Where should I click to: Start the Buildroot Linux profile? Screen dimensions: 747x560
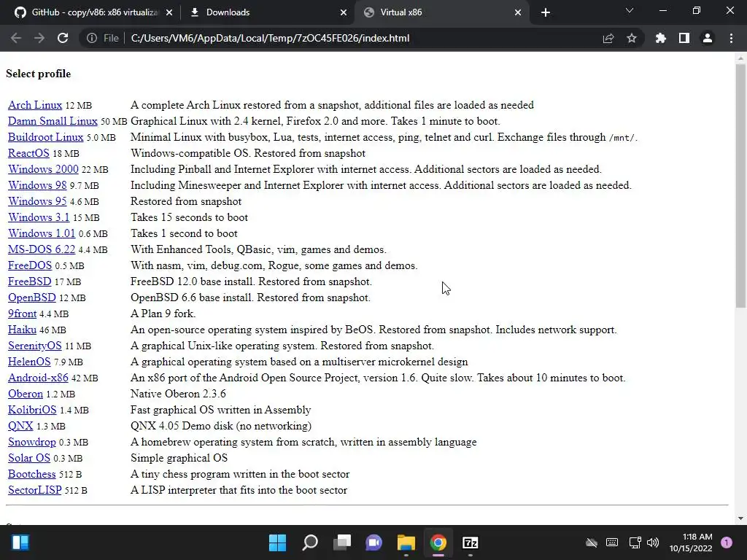point(46,137)
